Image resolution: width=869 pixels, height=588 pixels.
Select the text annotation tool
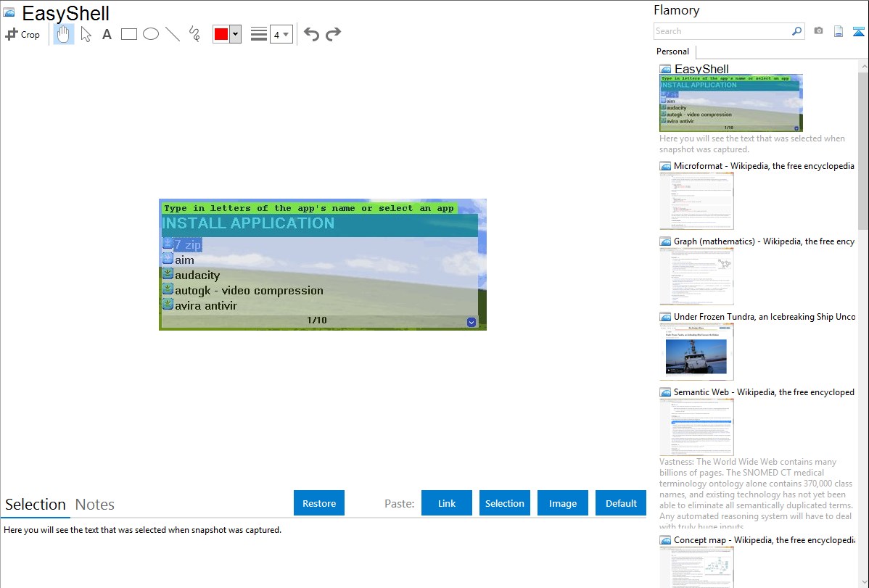coord(107,34)
